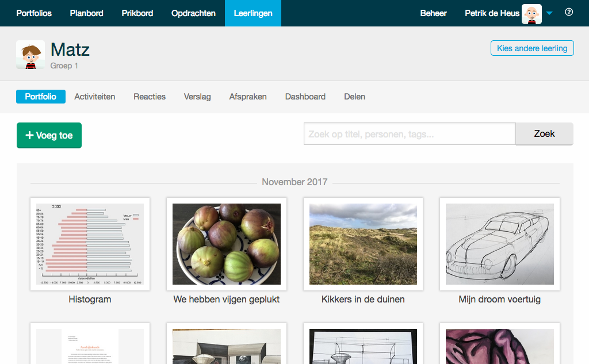Open the Portfolios menu item
This screenshot has width=589, height=364.
pyautogui.click(x=34, y=13)
